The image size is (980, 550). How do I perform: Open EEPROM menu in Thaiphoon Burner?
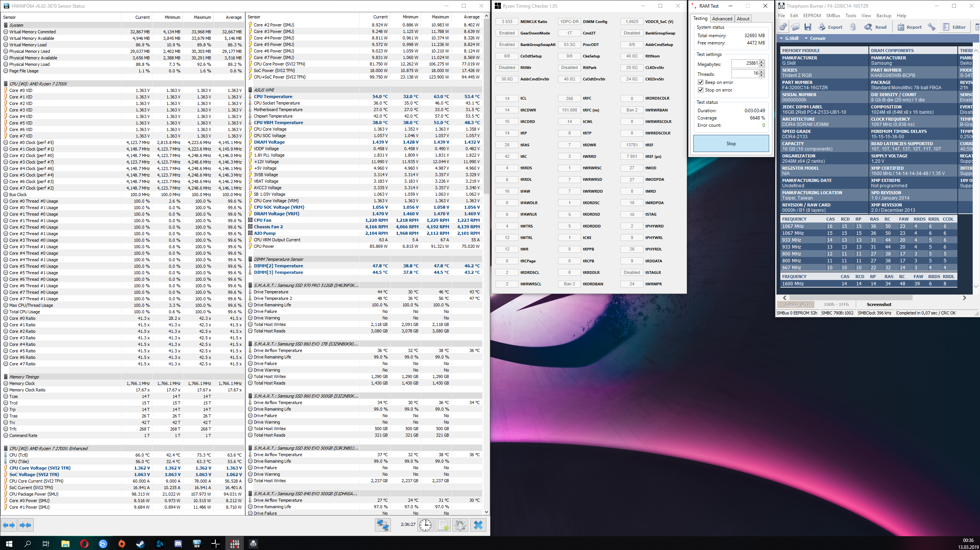click(x=812, y=16)
